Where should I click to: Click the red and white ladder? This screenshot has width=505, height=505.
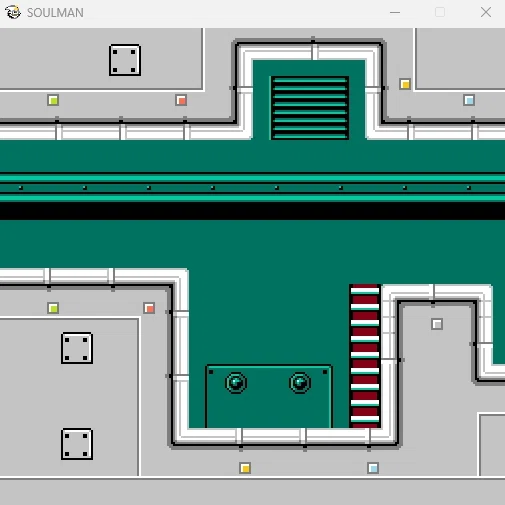click(x=365, y=356)
